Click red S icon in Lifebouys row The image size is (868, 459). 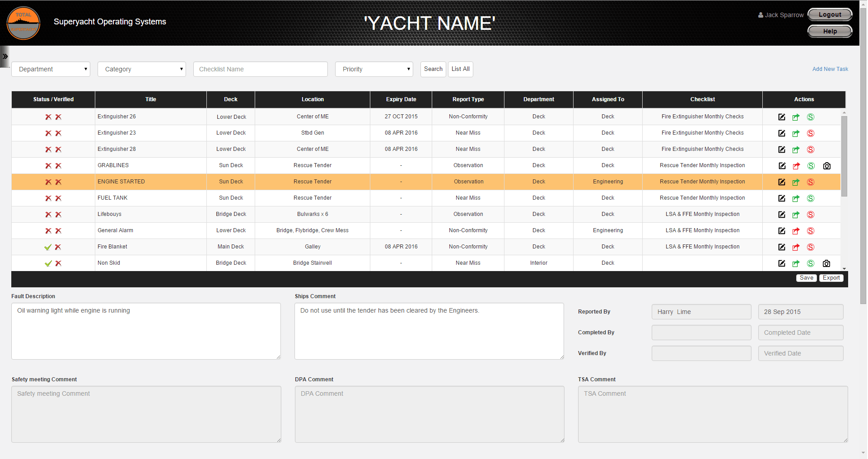811,215
